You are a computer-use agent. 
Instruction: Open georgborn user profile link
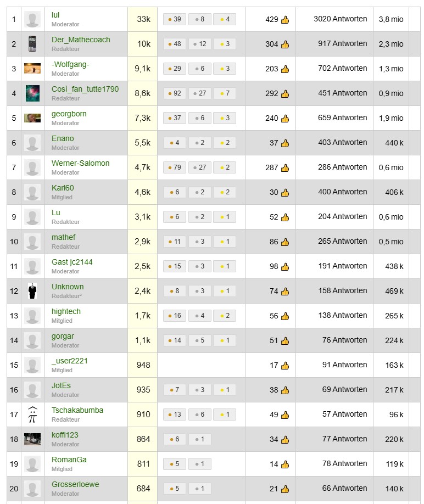69,114
